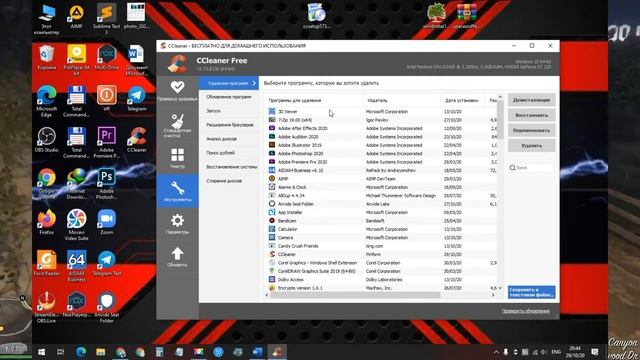
Task: Select the Удаление программ tab
Action: coord(229,83)
